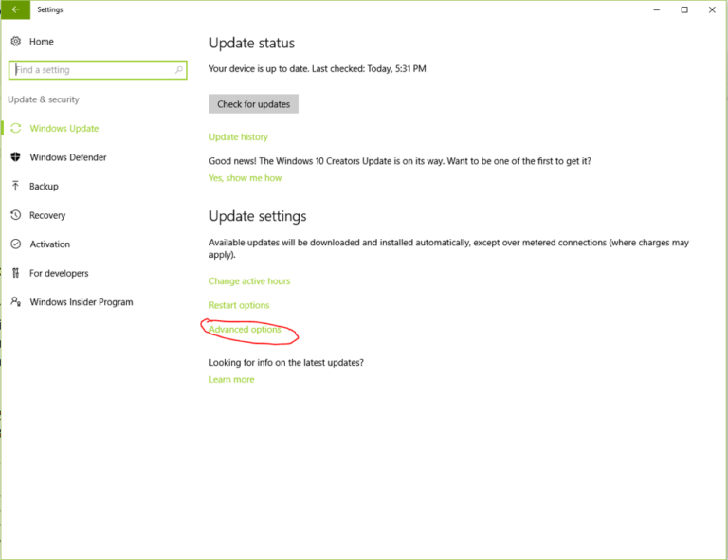The image size is (728, 560).
Task: Maximize the Settings window
Action: pos(684,9)
